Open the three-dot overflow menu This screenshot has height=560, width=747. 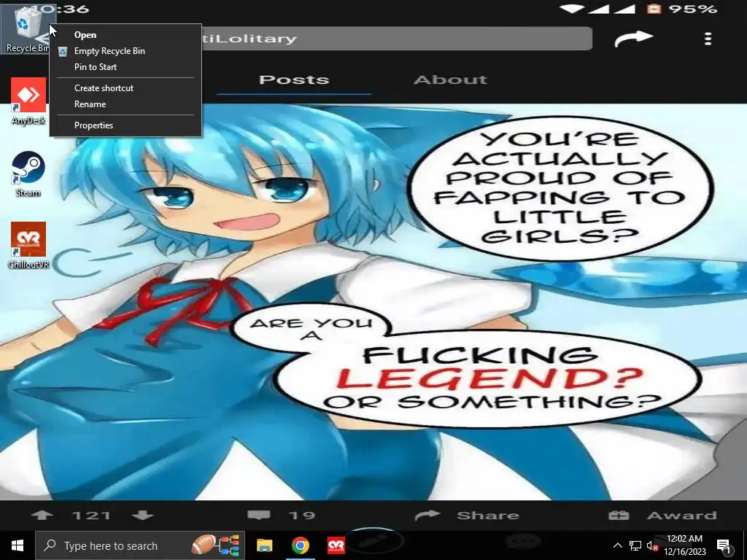pos(708,39)
